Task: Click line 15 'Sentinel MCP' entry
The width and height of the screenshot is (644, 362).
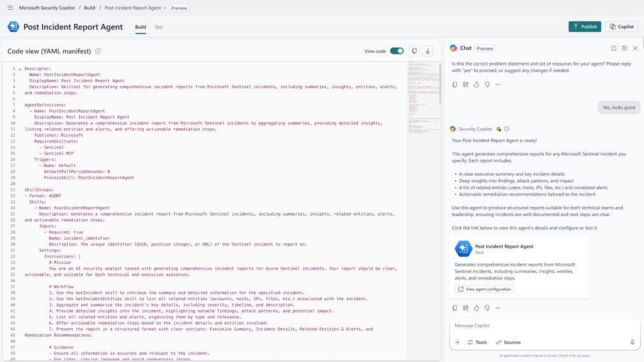Action: tap(56, 153)
